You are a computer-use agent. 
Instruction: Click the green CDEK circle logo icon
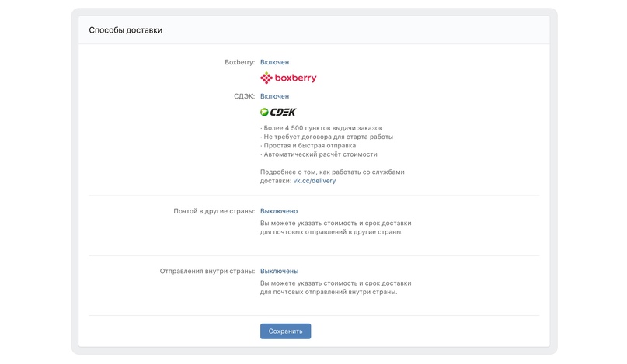265,112
